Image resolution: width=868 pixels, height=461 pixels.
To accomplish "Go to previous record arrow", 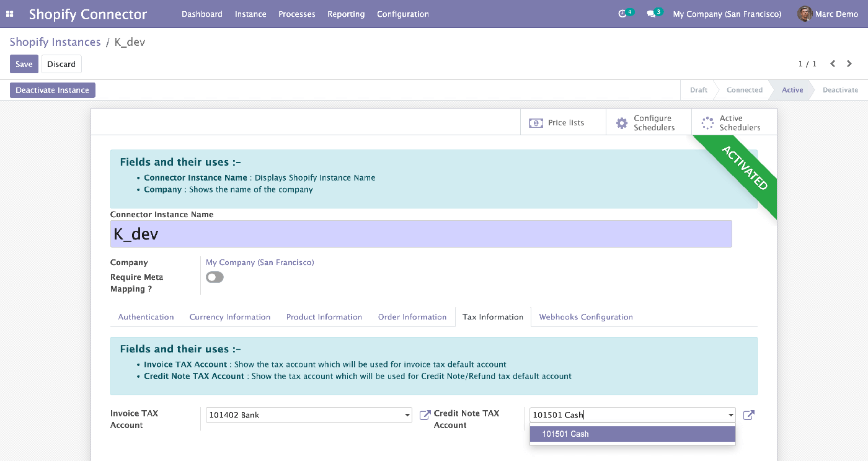I will tap(833, 64).
